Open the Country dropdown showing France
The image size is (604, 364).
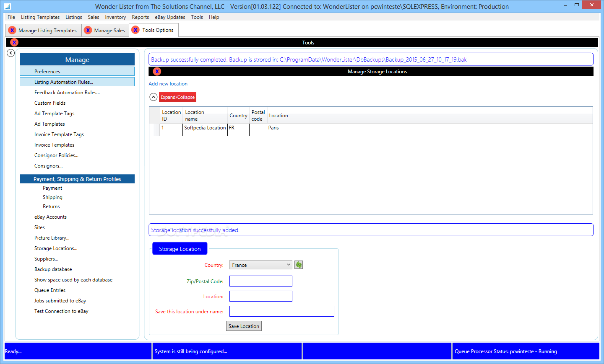260,265
